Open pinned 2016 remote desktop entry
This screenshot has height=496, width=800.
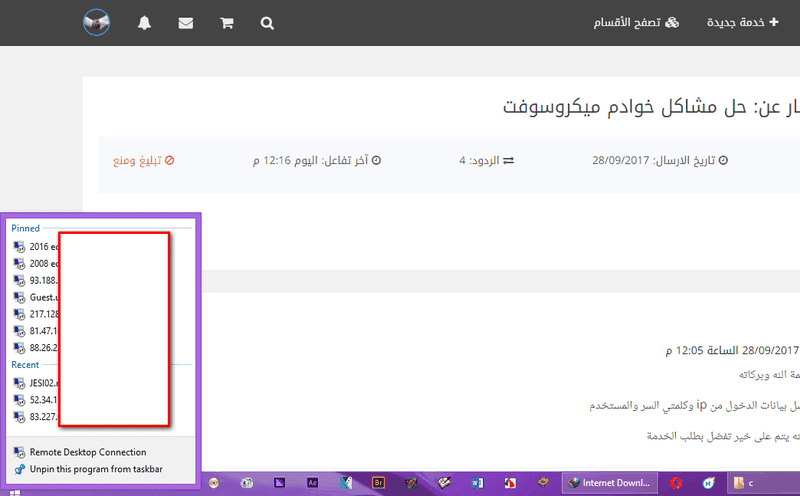pyautogui.click(x=36, y=246)
